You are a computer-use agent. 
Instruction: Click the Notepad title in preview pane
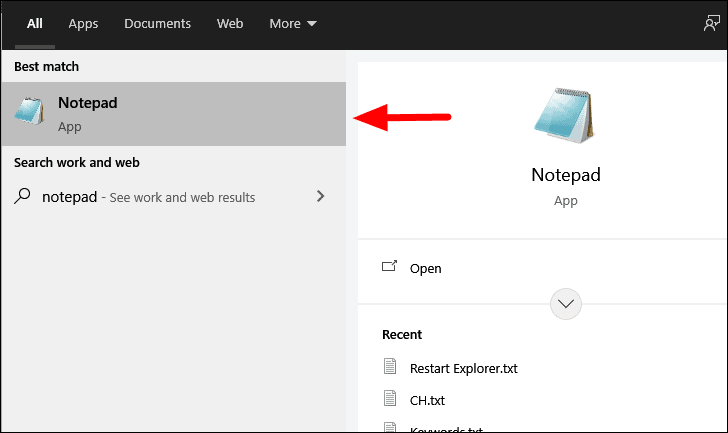[566, 175]
